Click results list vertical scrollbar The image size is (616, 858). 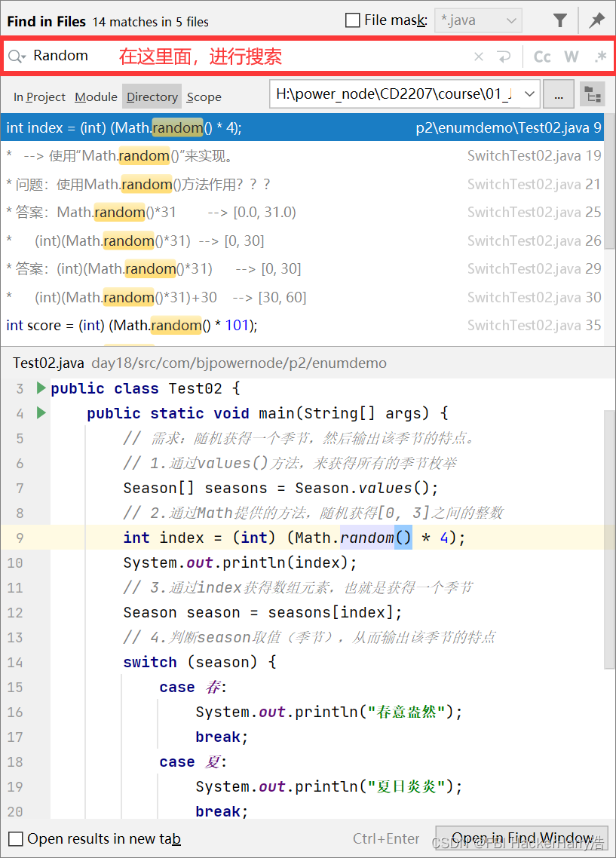(x=609, y=181)
